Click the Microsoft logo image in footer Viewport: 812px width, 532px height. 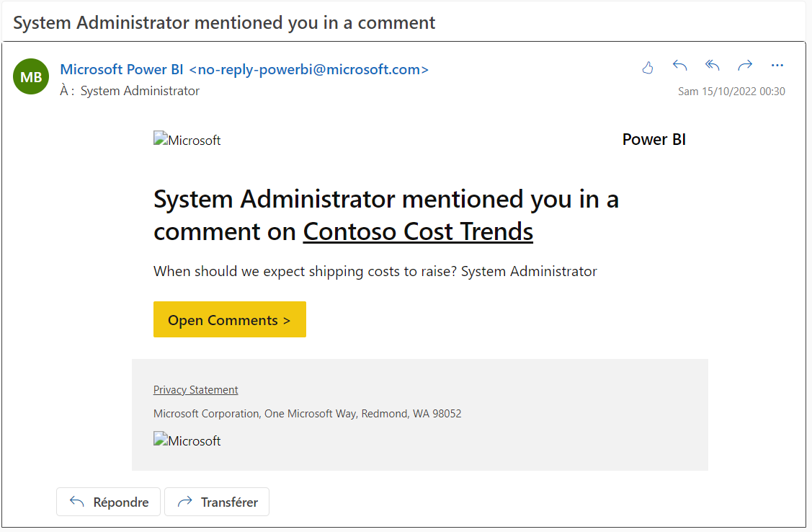[187, 440]
